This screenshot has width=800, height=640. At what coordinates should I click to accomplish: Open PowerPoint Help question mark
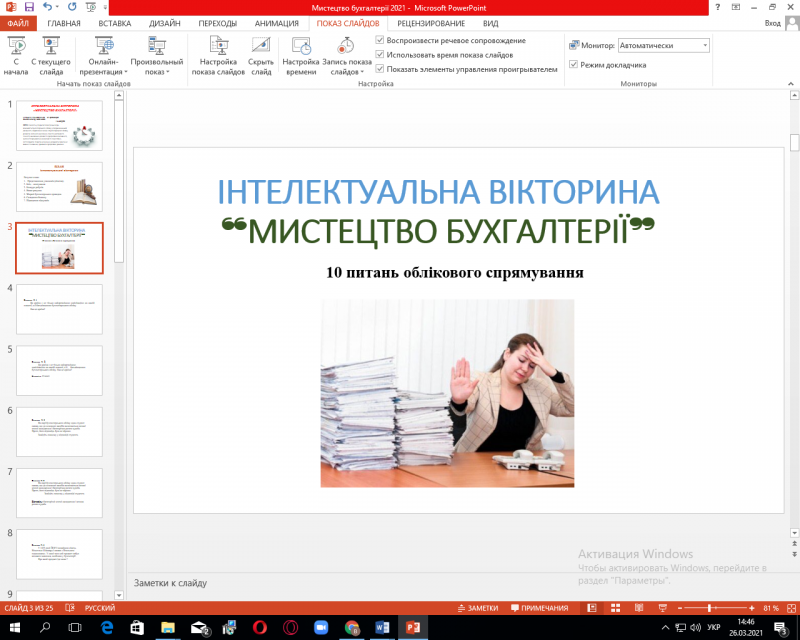point(718,7)
